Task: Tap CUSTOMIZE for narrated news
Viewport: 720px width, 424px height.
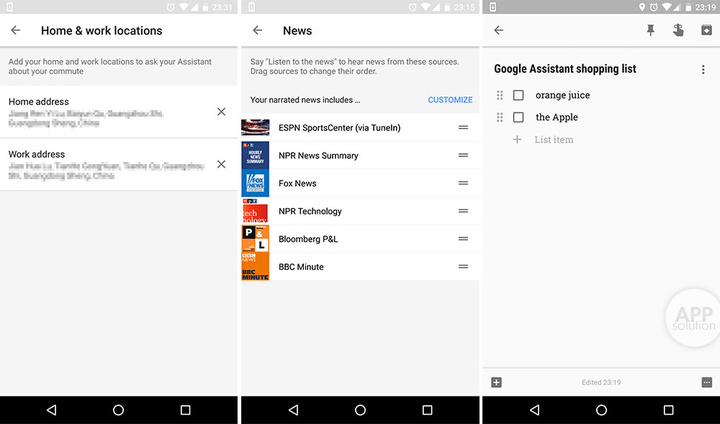Action: click(x=450, y=100)
